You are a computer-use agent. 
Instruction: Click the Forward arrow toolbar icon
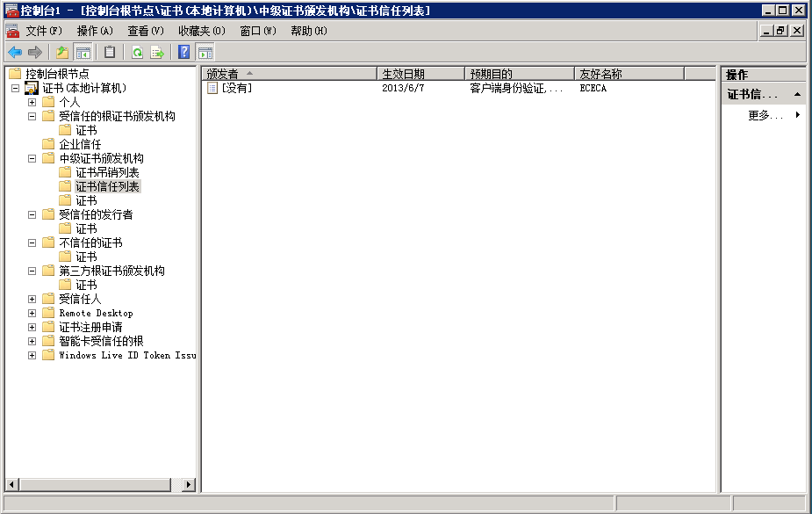click(35, 53)
